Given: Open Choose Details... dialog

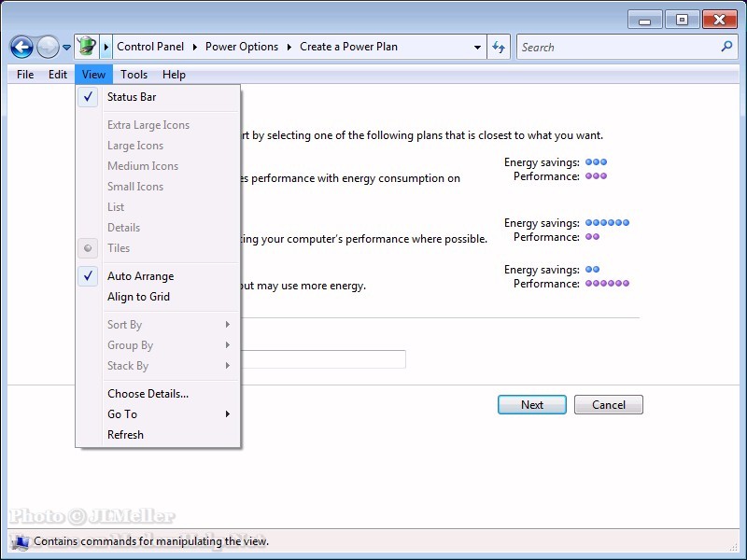Looking at the screenshot, I should (x=158, y=394).
